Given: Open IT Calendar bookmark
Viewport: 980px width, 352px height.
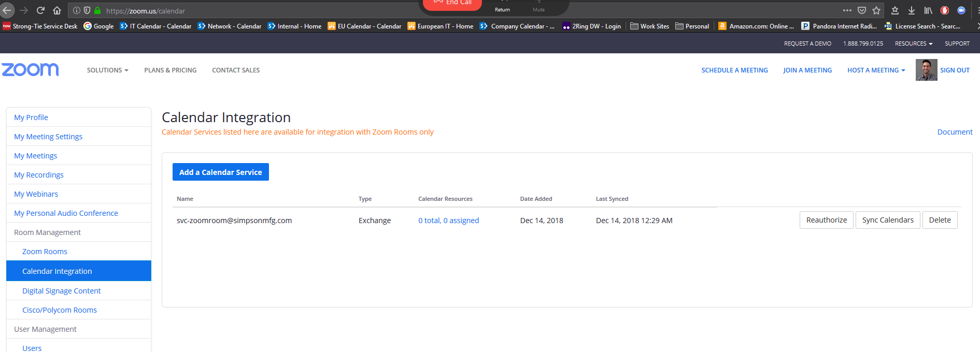Looking at the screenshot, I should click(x=155, y=26).
